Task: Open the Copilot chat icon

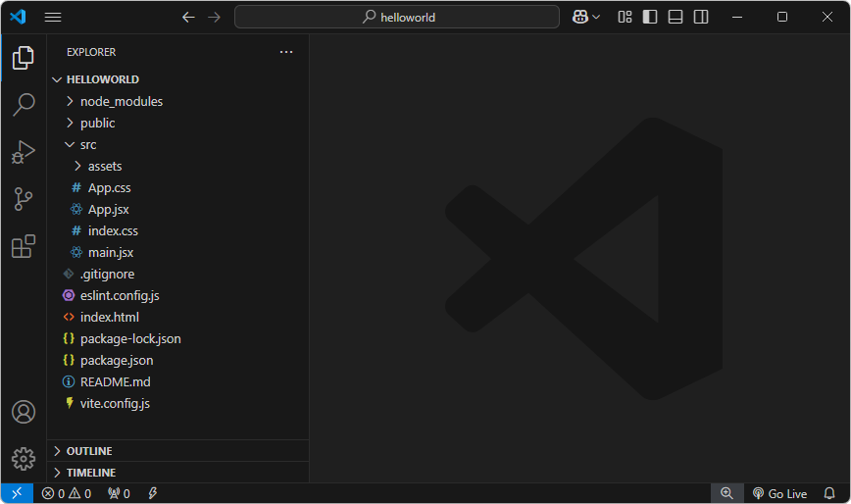Action: (580, 17)
